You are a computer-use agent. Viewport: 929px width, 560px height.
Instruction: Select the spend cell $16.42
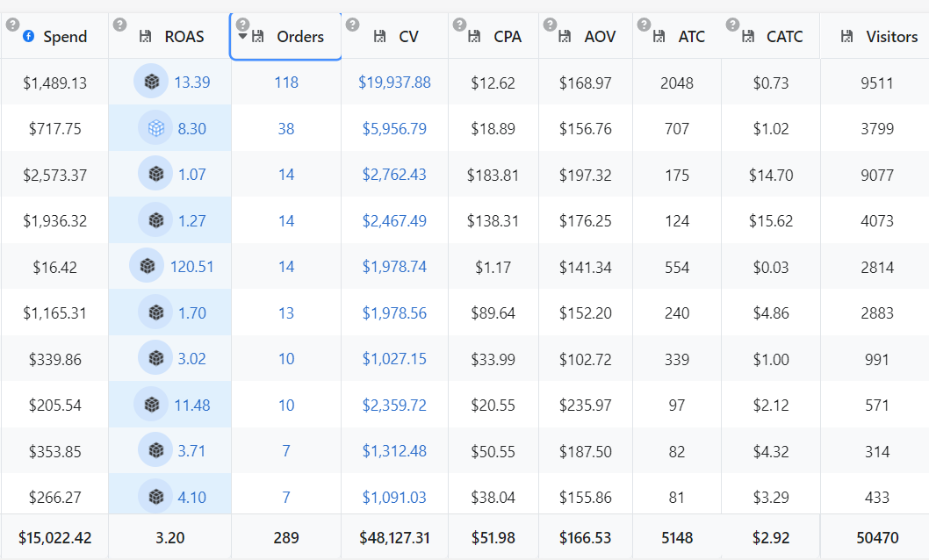(55, 267)
